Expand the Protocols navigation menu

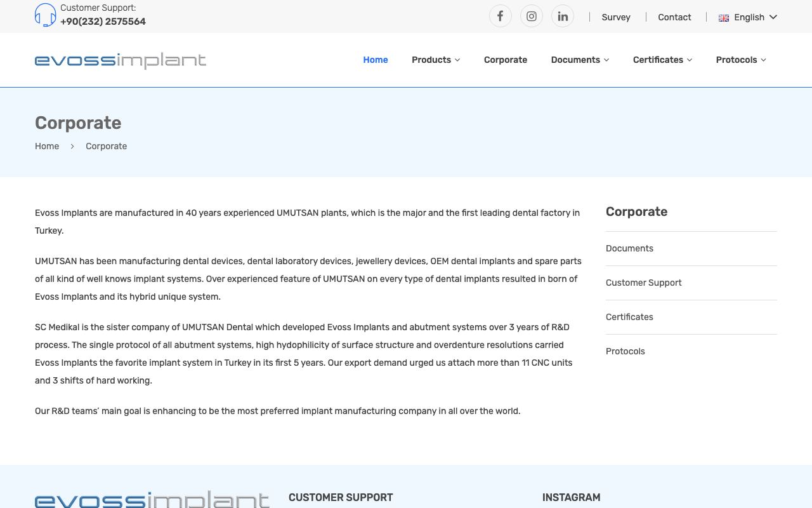pos(741,60)
